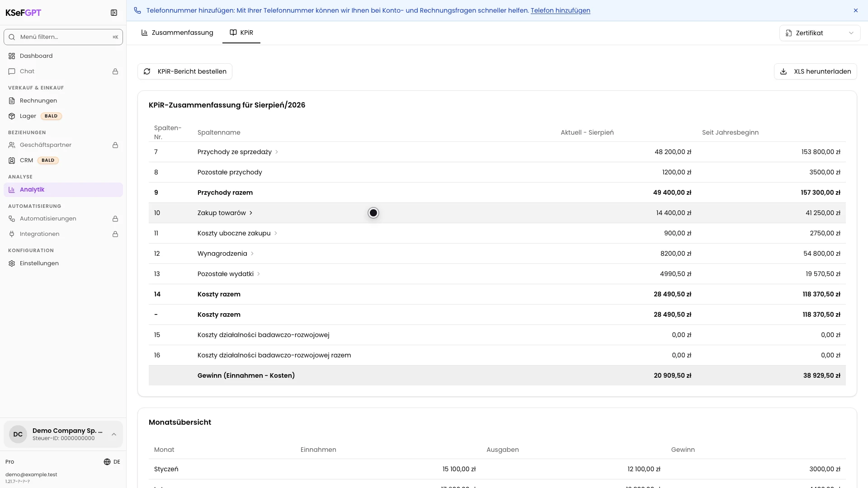The height and width of the screenshot is (488, 868).
Task: Click the DC company avatar
Action: point(18,434)
